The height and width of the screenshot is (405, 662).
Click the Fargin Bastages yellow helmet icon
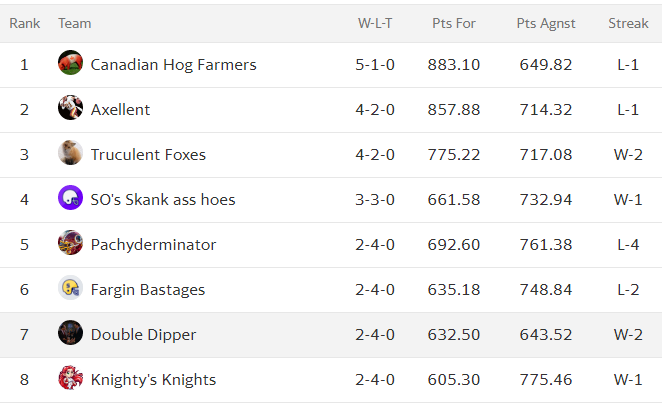click(70, 288)
